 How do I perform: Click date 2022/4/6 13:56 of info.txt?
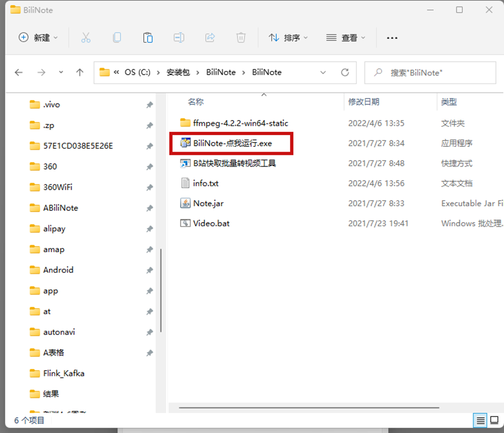[x=376, y=183]
